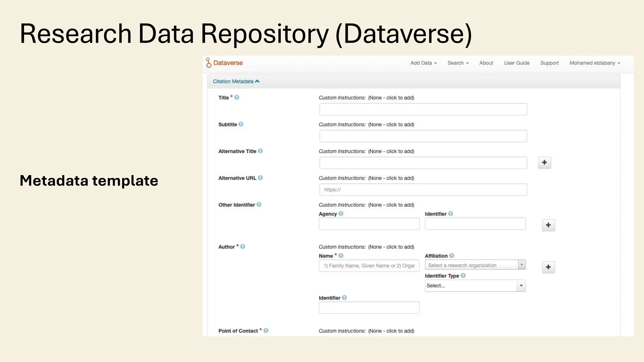This screenshot has width=644, height=362.
Task: Focus the Subtitle text input
Action: (x=423, y=136)
